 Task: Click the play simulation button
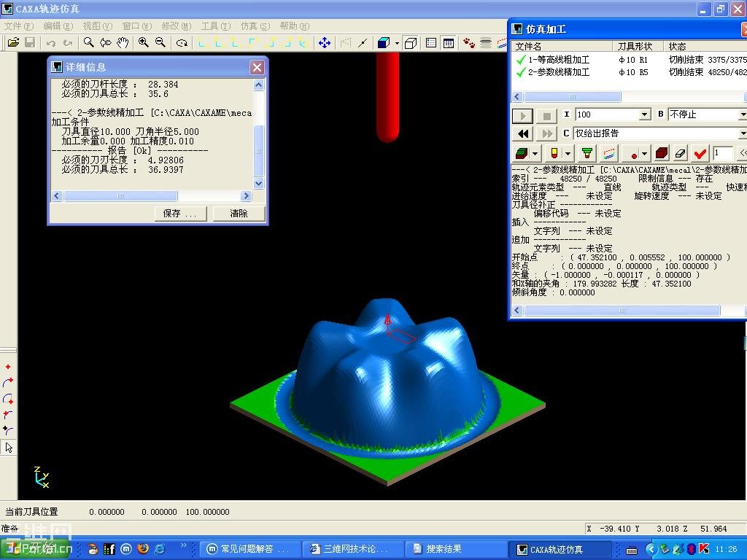coord(522,115)
